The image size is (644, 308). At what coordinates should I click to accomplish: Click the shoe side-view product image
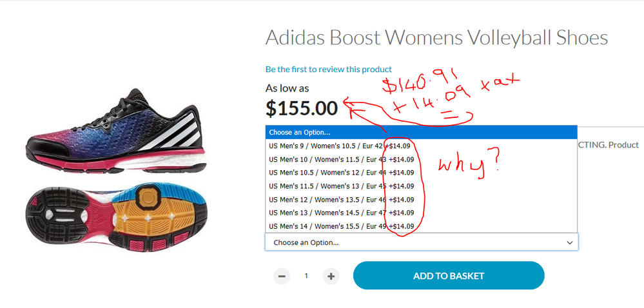tap(116, 130)
